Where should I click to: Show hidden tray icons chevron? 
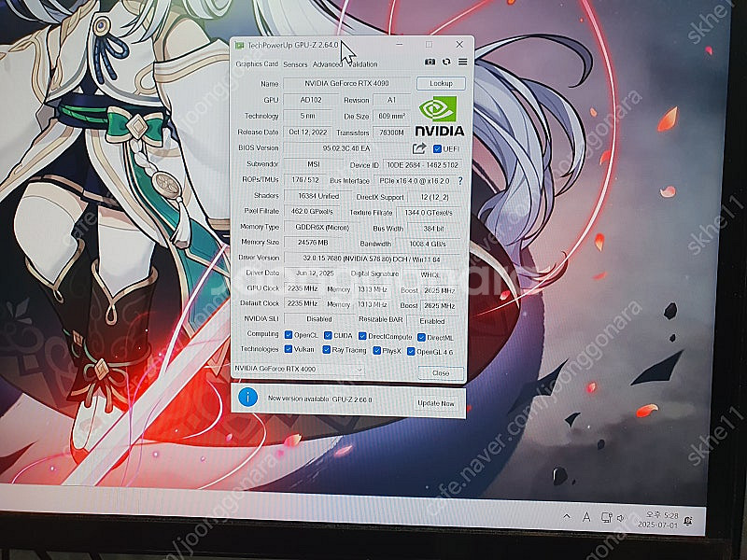(x=567, y=517)
